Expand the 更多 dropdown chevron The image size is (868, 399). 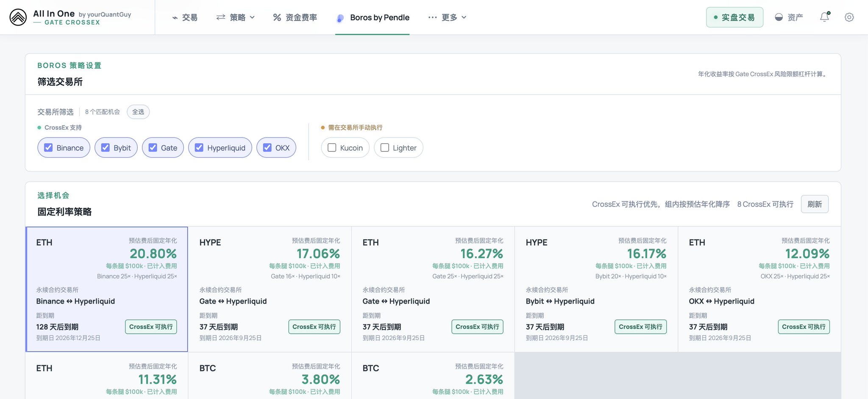[x=464, y=17]
